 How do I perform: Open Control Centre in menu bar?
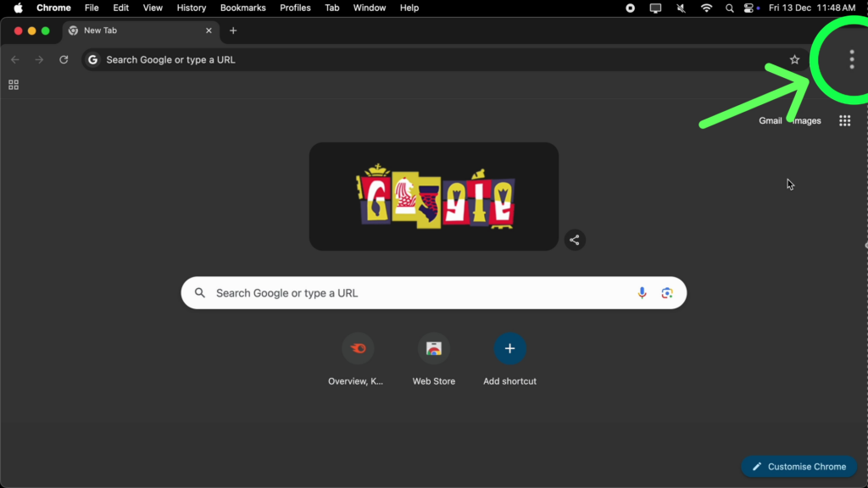(x=748, y=8)
